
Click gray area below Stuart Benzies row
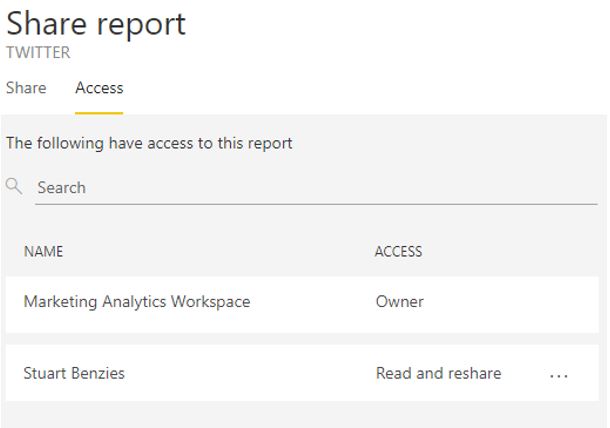(x=300, y=415)
